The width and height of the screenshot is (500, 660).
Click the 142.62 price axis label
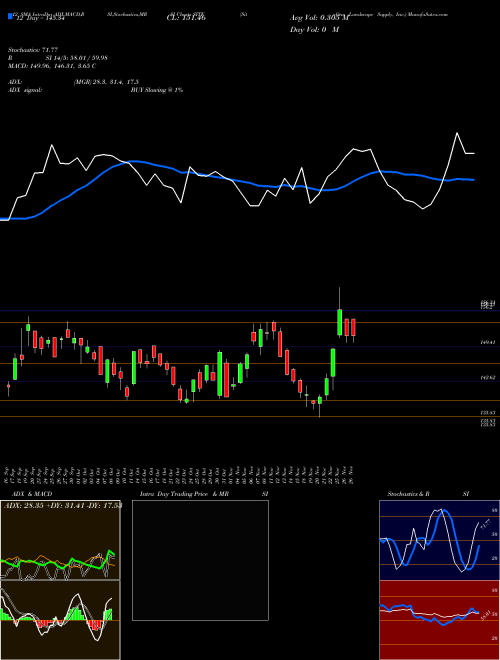487,378
